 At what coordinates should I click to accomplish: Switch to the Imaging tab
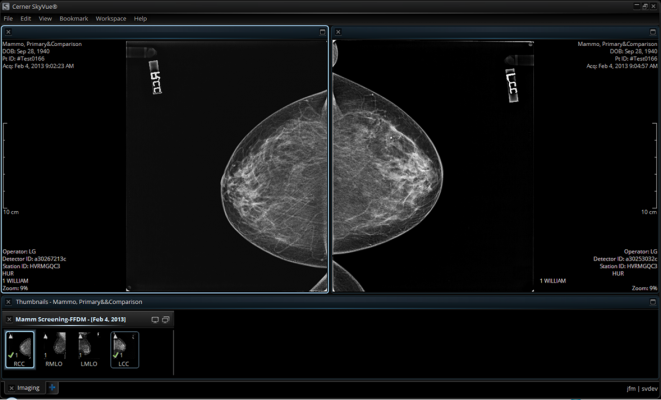point(29,387)
